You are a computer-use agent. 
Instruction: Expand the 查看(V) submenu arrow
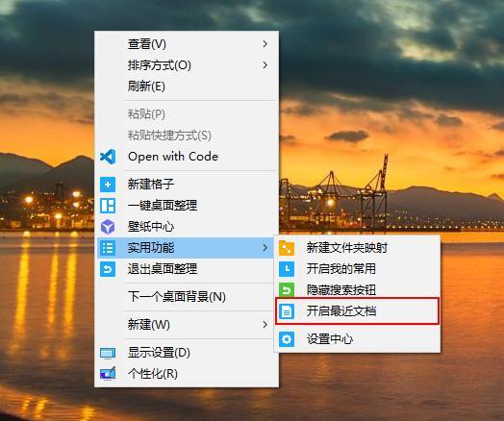tap(265, 44)
